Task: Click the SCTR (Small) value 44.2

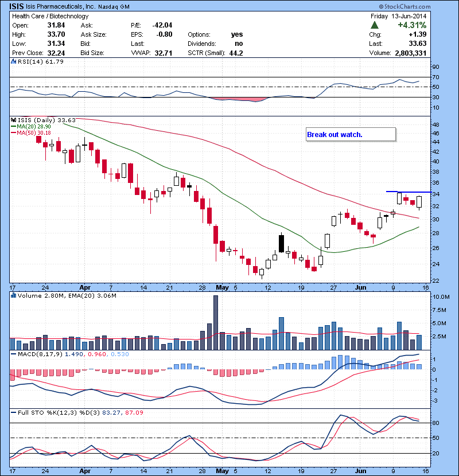Action: 236,53
